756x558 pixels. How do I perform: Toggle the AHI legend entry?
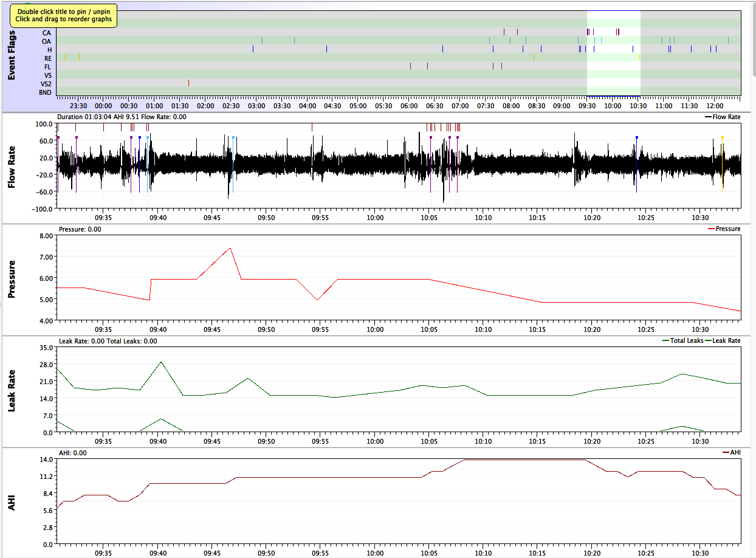(x=731, y=452)
